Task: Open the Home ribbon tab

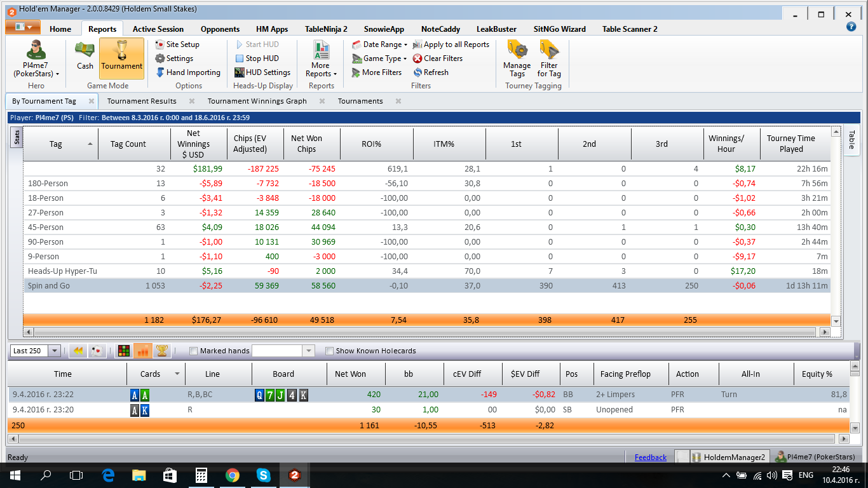Action: pos(60,29)
